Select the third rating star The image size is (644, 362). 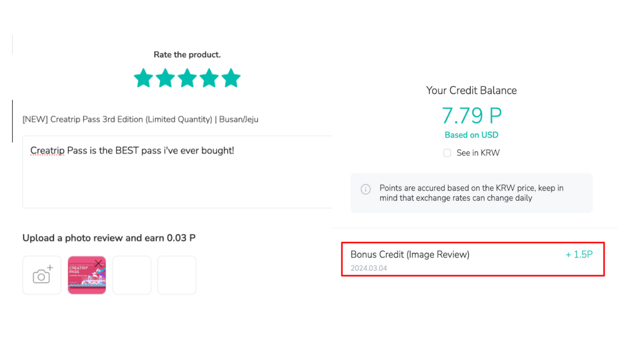pyautogui.click(x=187, y=78)
